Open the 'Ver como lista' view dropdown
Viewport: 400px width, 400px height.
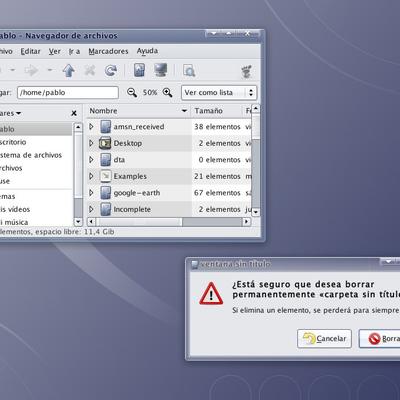[x=219, y=92]
